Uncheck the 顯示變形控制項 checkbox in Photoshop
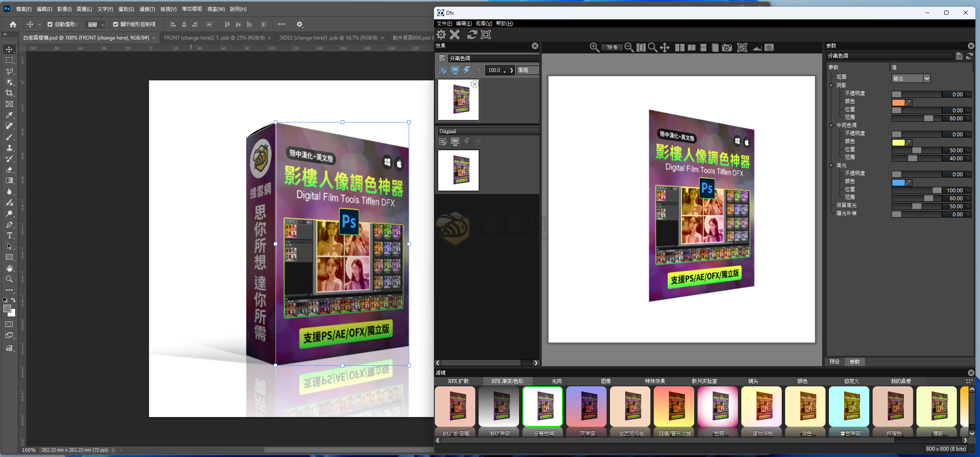The image size is (980, 457). point(116,24)
